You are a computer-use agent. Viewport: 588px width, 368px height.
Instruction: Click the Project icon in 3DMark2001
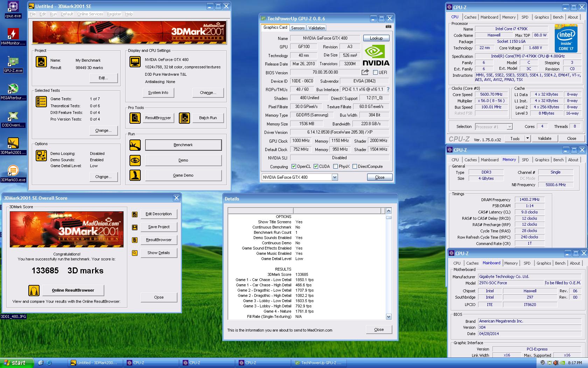point(41,62)
